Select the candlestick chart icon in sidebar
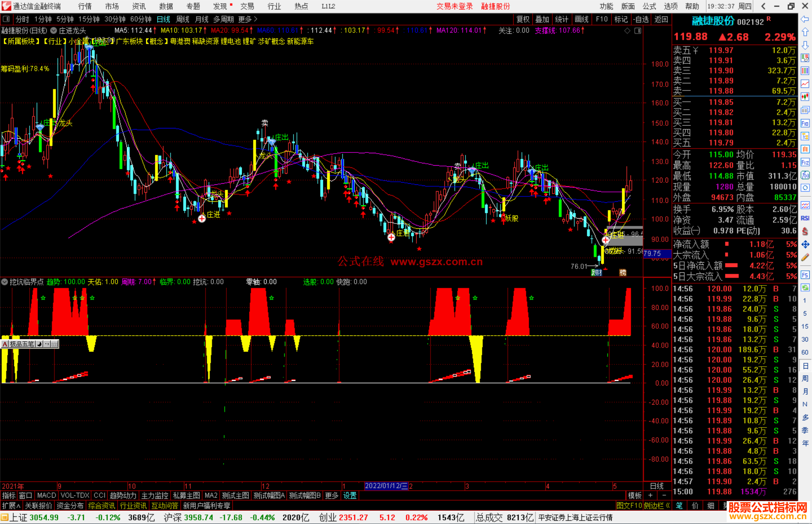Viewport: 812px width, 524px height. point(805,97)
